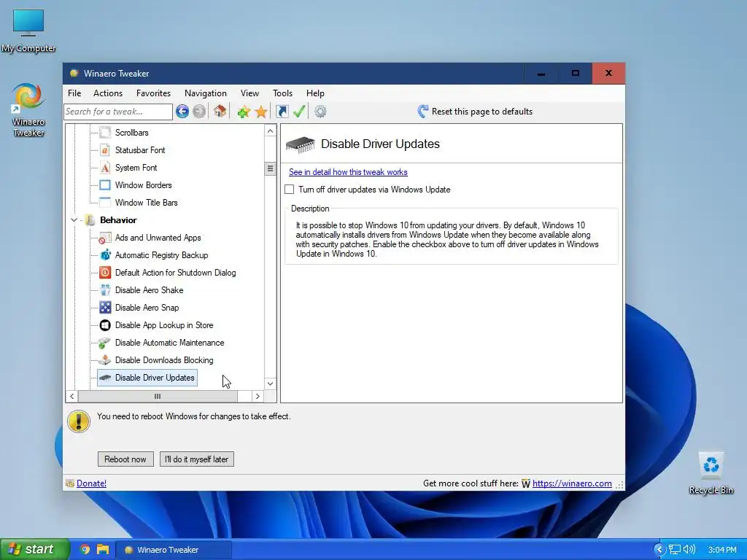Open the Favorites menu
The height and width of the screenshot is (560, 747).
point(153,93)
